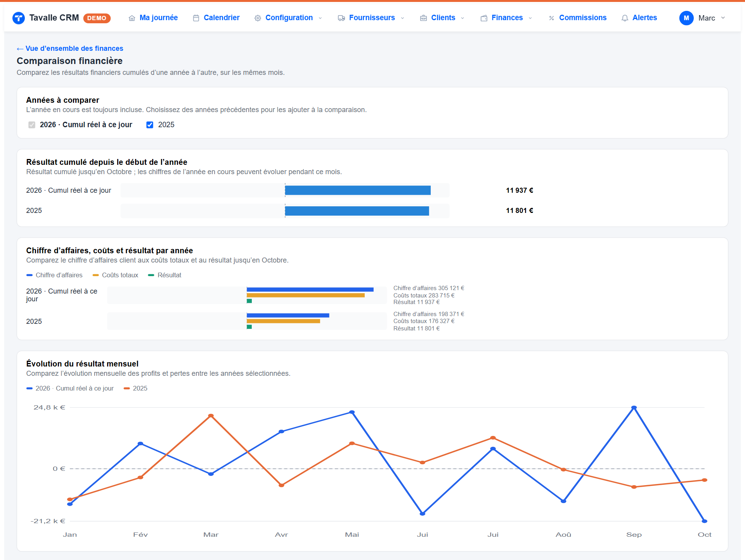Click the calendar icon beside Calendrier

(x=196, y=18)
